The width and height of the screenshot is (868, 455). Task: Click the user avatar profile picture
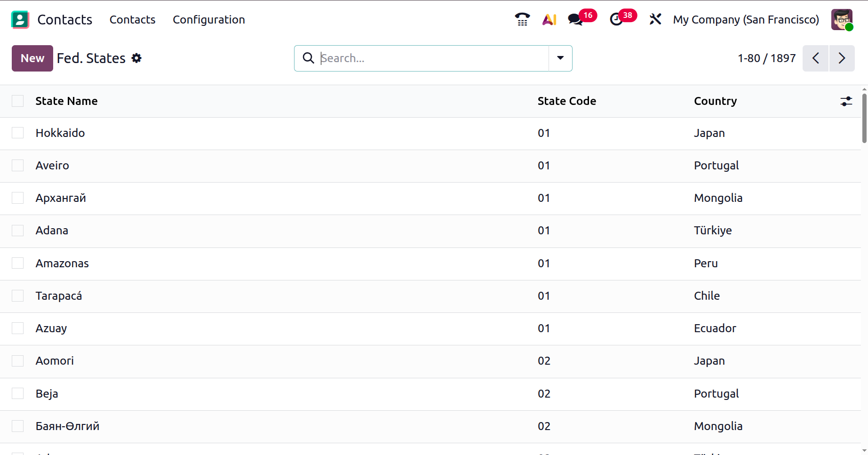842,20
